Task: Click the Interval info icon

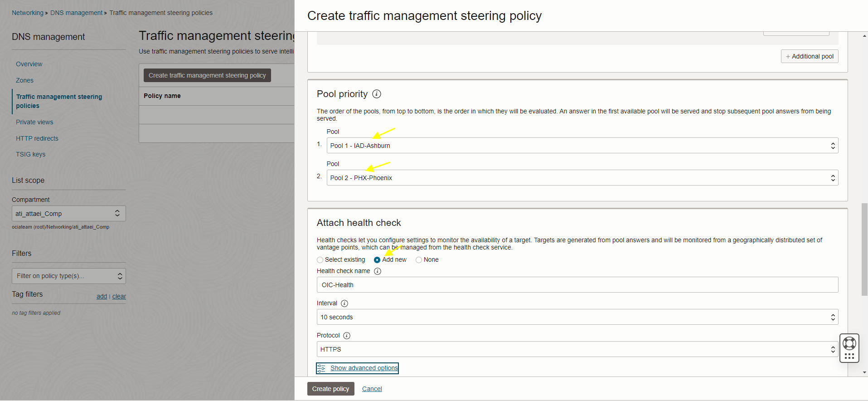Action: pos(344,303)
